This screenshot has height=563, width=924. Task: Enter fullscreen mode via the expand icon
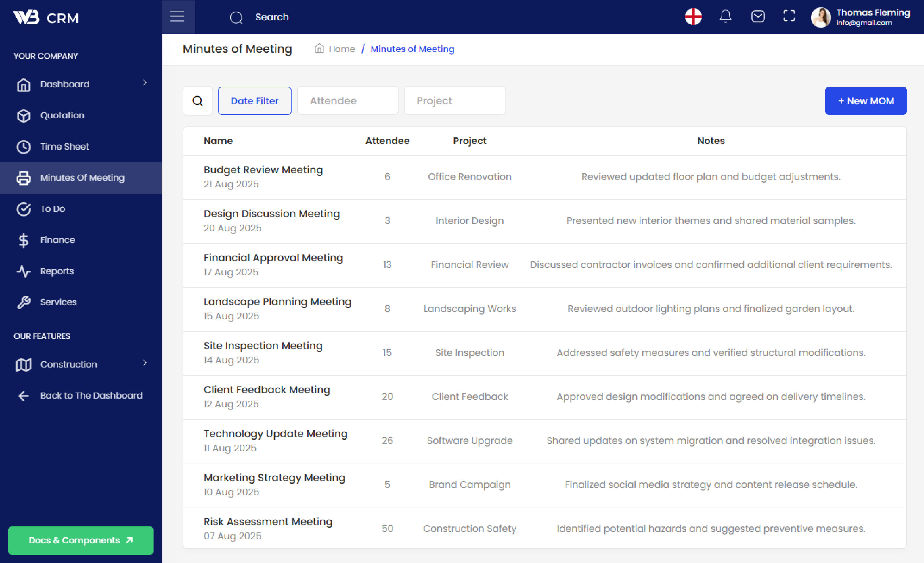coord(789,16)
